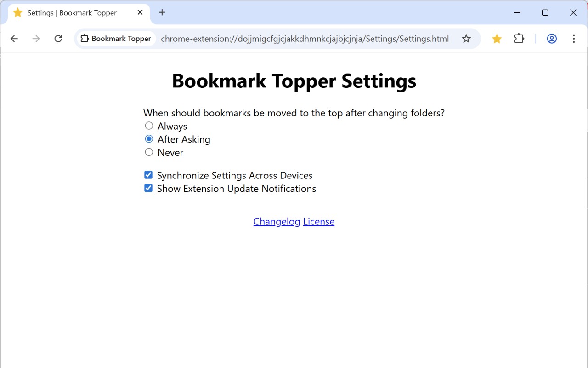Select the Never radio option
The image size is (588, 368).
(149, 152)
